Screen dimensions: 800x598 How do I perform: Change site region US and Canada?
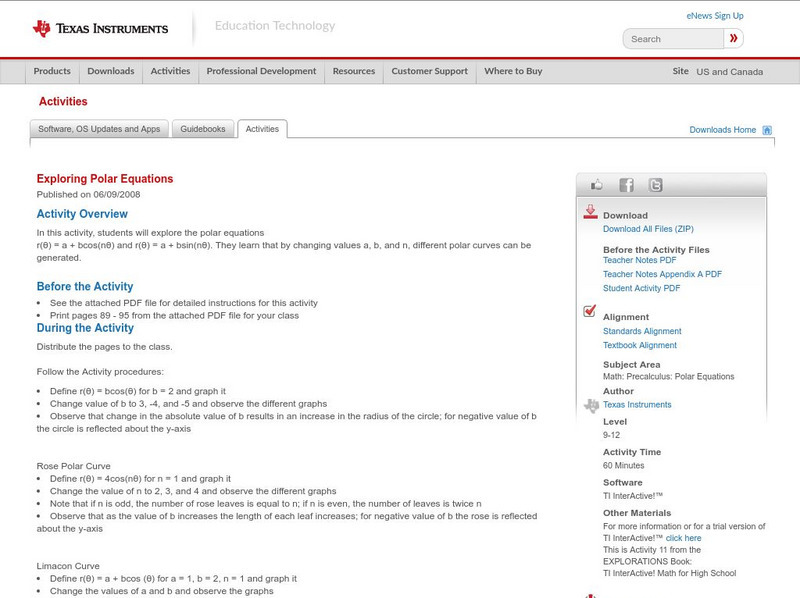click(x=730, y=72)
